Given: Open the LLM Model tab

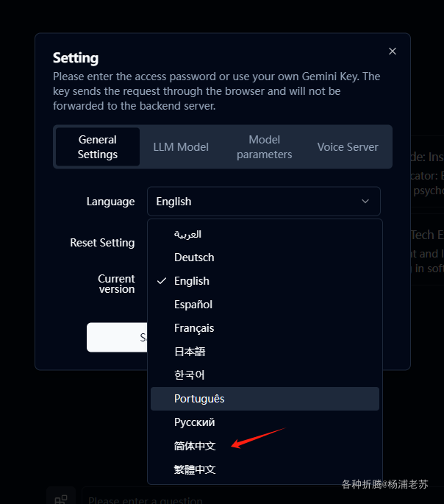Looking at the screenshot, I should tap(181, 147).
